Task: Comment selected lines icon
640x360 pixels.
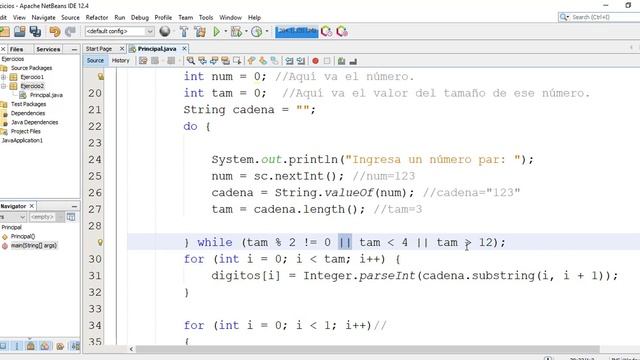Action: [341, 61]
